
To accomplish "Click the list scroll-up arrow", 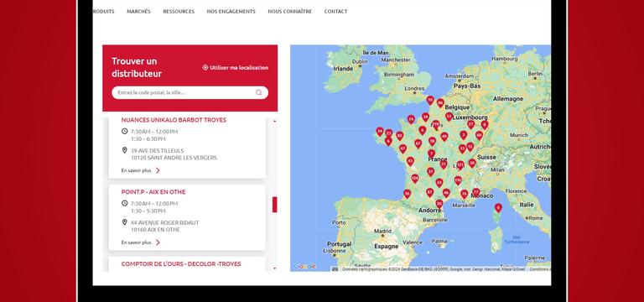I will pos(275,121).
